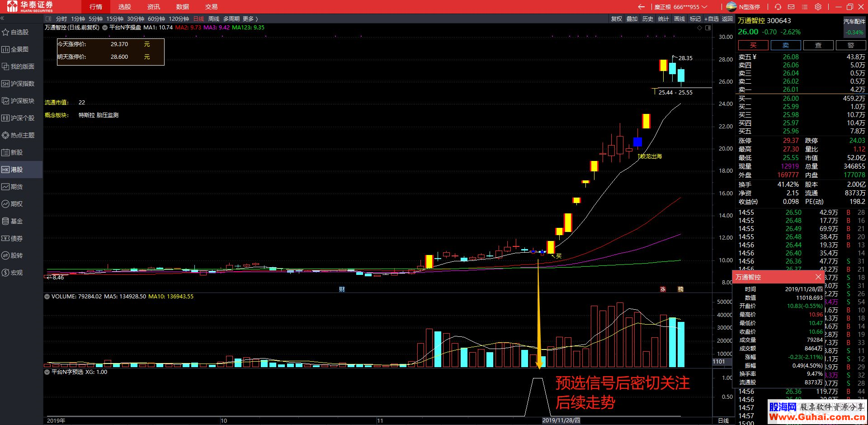Viewport: 868px width, 425px height.
Task: Switch to 资讯 tab
Action: coord(154,7)
